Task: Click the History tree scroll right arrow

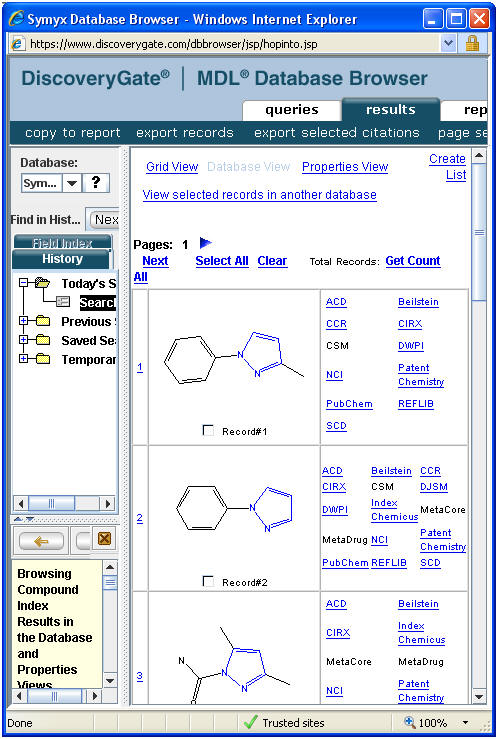Action: (x=108, y=503)
